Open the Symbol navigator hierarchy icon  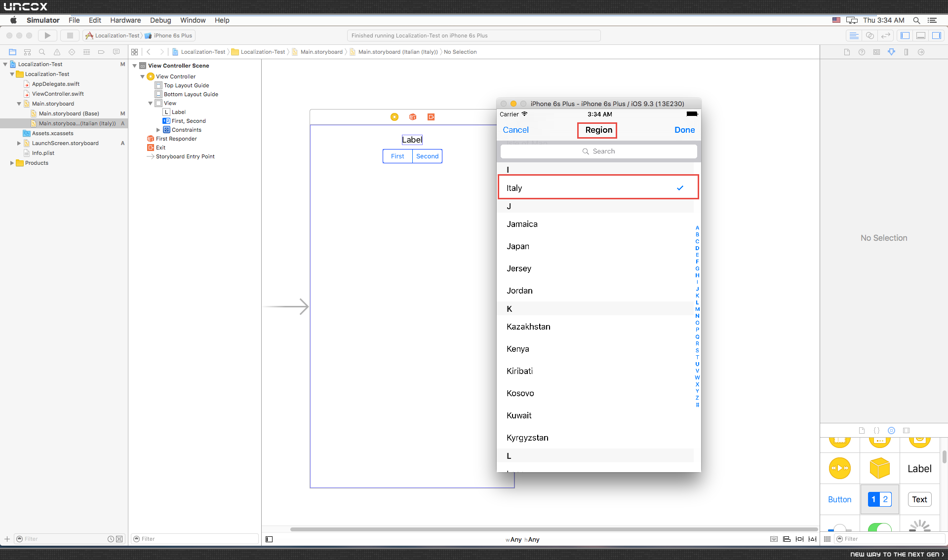click(x=28, y=52)
